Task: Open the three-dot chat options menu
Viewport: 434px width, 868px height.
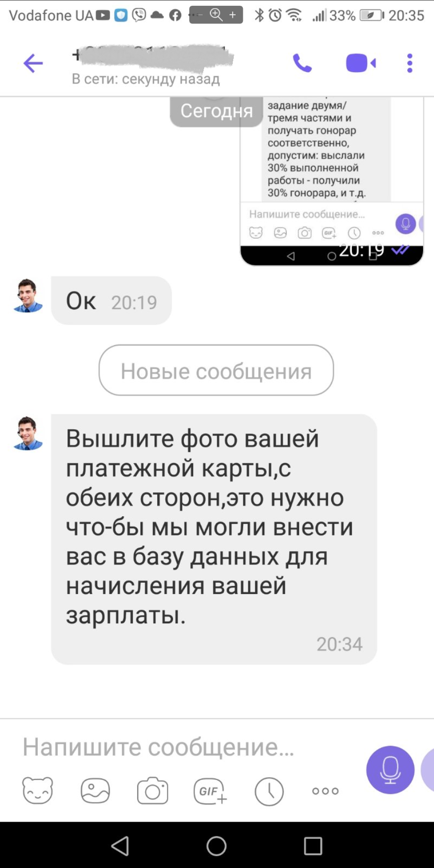Action: click(x=410, y=63)
